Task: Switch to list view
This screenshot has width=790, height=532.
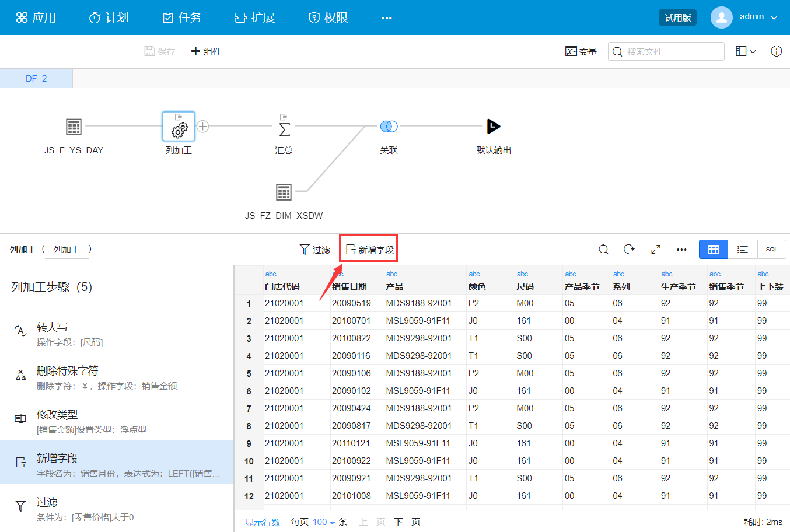Action: tap(743, 250)
